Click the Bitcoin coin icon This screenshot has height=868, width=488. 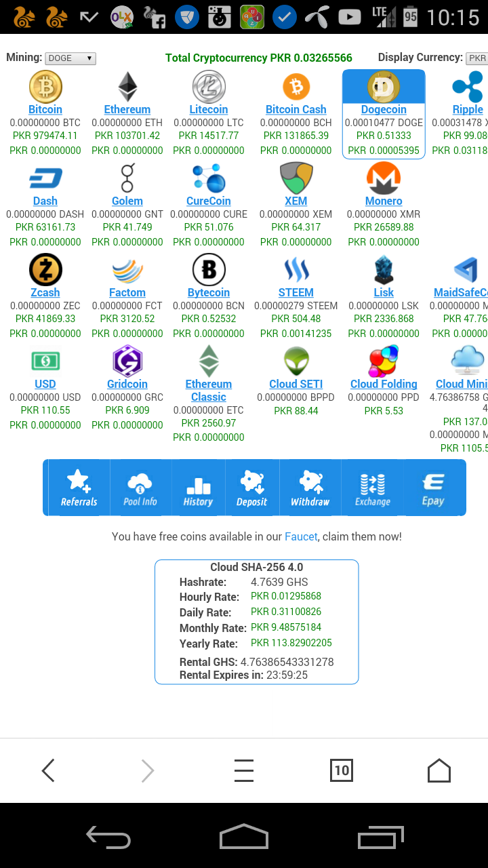click(45, 87)
